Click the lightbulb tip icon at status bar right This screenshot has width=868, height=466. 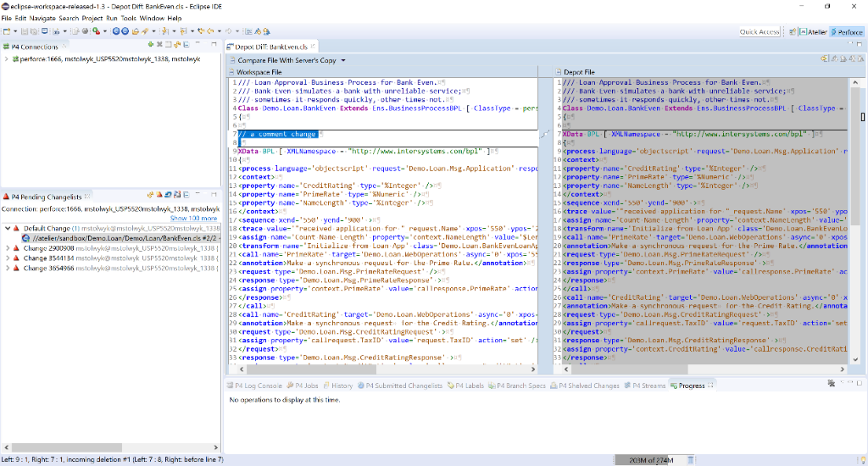click(x=862, y=460)
